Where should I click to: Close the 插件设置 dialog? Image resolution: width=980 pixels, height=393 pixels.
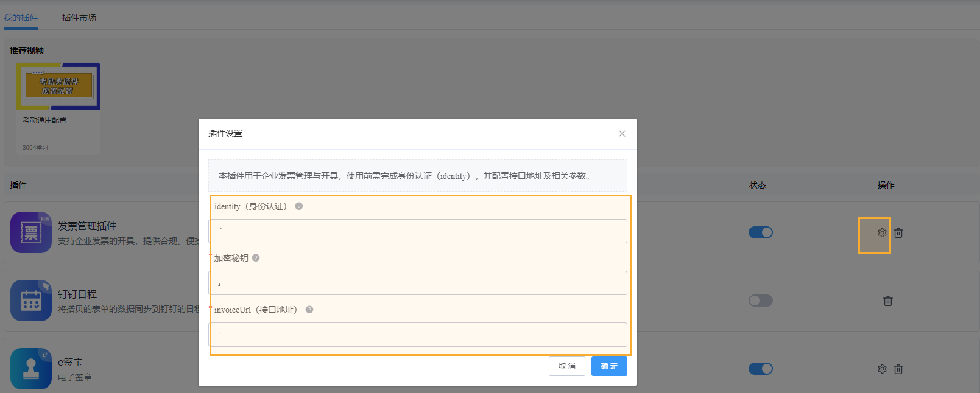[x=622, y=134]
